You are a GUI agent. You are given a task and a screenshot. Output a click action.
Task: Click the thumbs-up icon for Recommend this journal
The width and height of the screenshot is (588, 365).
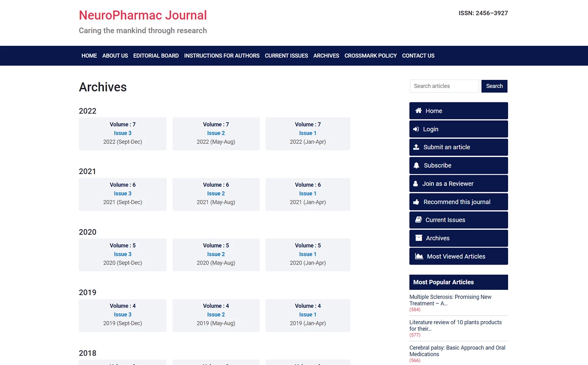416,202
